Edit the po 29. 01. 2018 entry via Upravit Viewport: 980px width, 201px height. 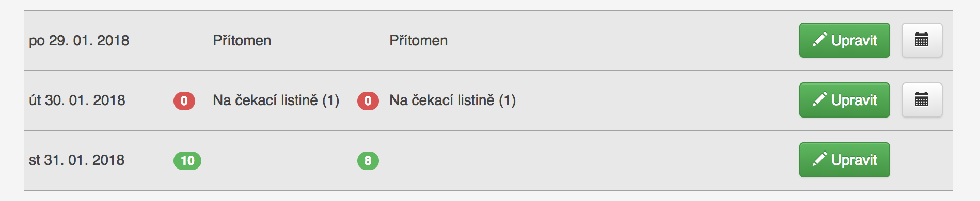[845, 40]
